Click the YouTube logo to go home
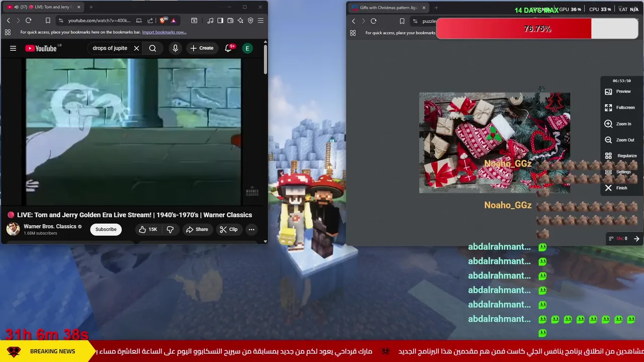Image resolution: width=644 pixels, height=362 pixels. click(x=41, y=48)
